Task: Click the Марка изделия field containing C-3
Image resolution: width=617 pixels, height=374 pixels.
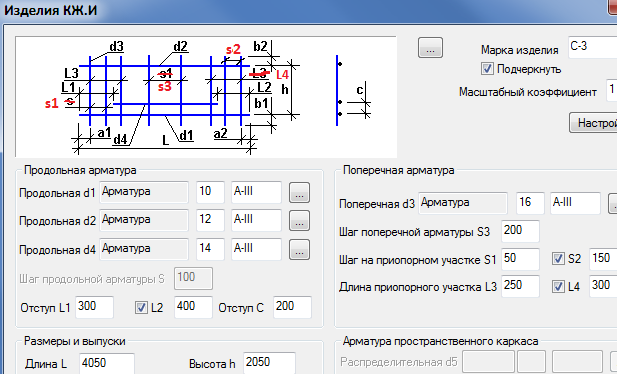Action: point(592,47)
